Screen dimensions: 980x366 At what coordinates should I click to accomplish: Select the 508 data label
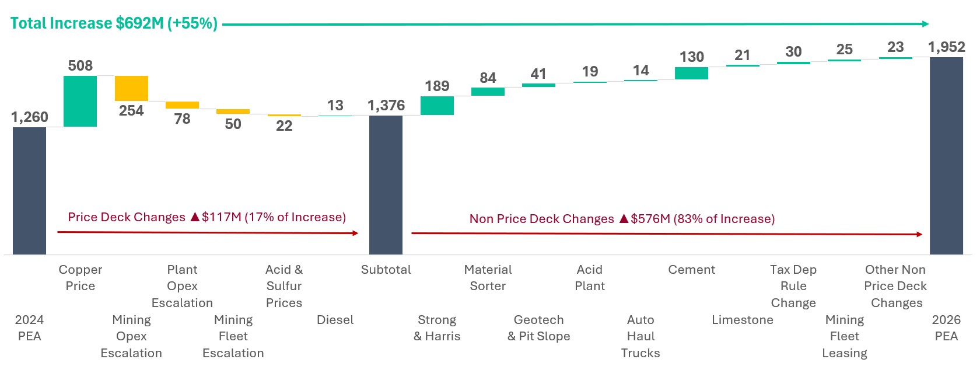coord(80,65)
